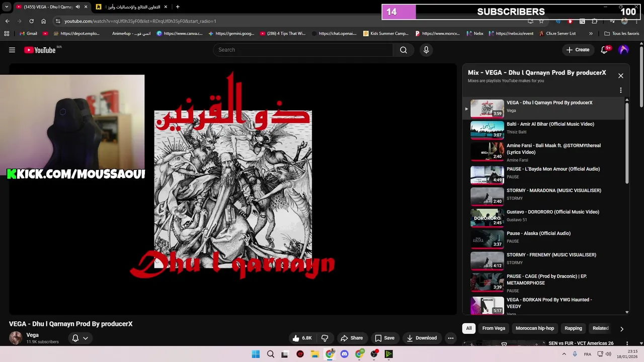The image size is (644, 362).
Task: Open more actions ellipsis under video
Action: (451, 338)
